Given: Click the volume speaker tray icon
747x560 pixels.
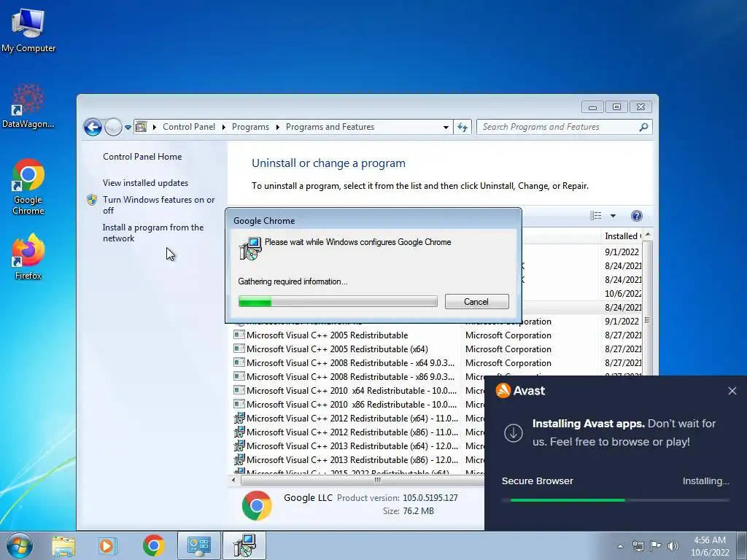Looking at the screenshot, I should (x=673, y=546).
